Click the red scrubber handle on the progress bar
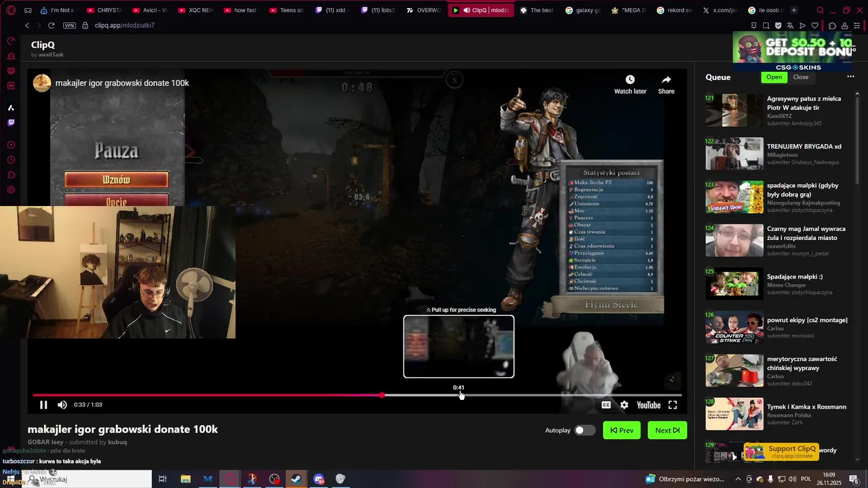Screen dimensions: 868x488 (382, 395)
